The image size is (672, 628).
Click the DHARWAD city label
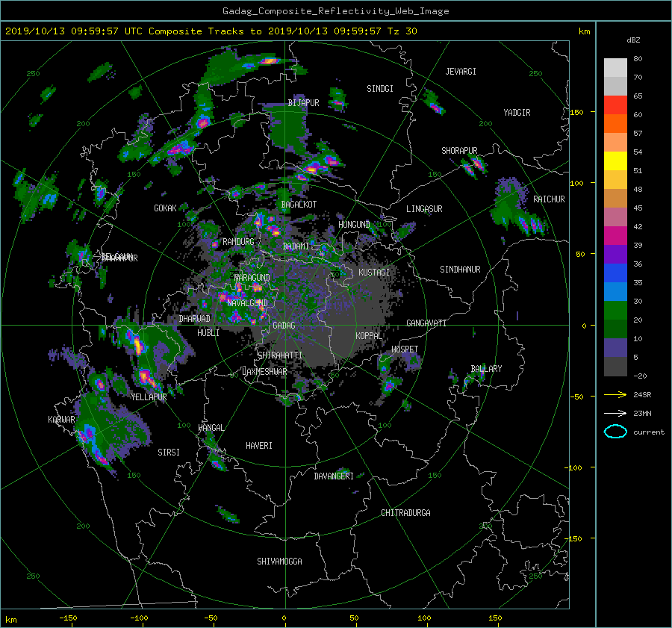(x=195, y=319)
